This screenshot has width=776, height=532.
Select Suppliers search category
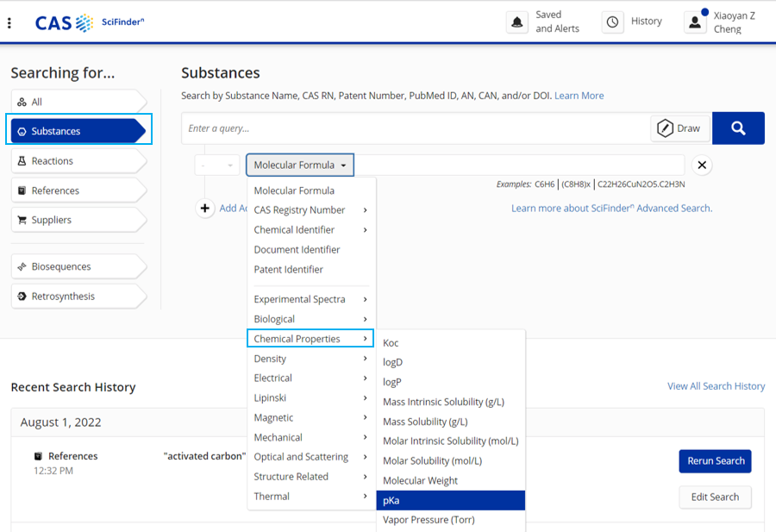(78, 220)
